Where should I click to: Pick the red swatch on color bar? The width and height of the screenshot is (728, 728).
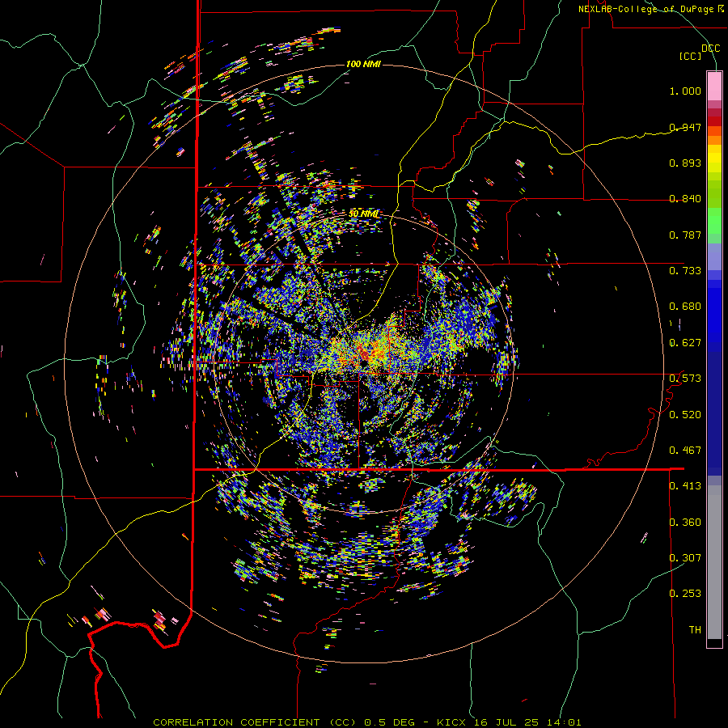714,121
